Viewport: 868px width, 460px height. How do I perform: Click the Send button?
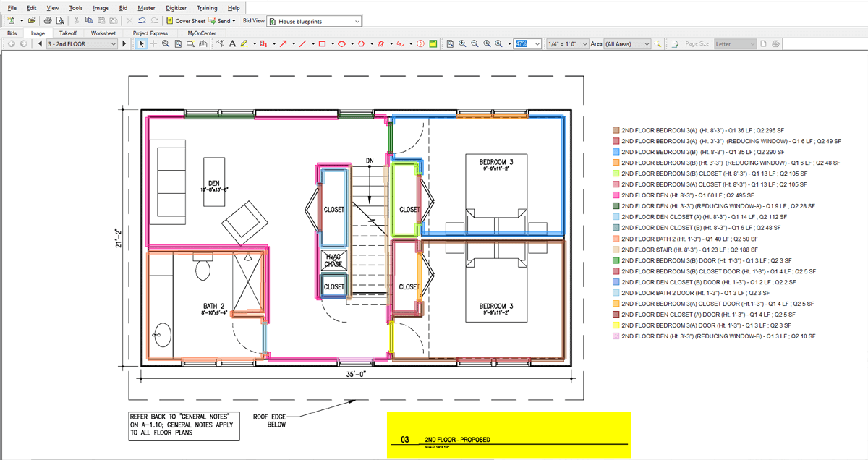224,21
